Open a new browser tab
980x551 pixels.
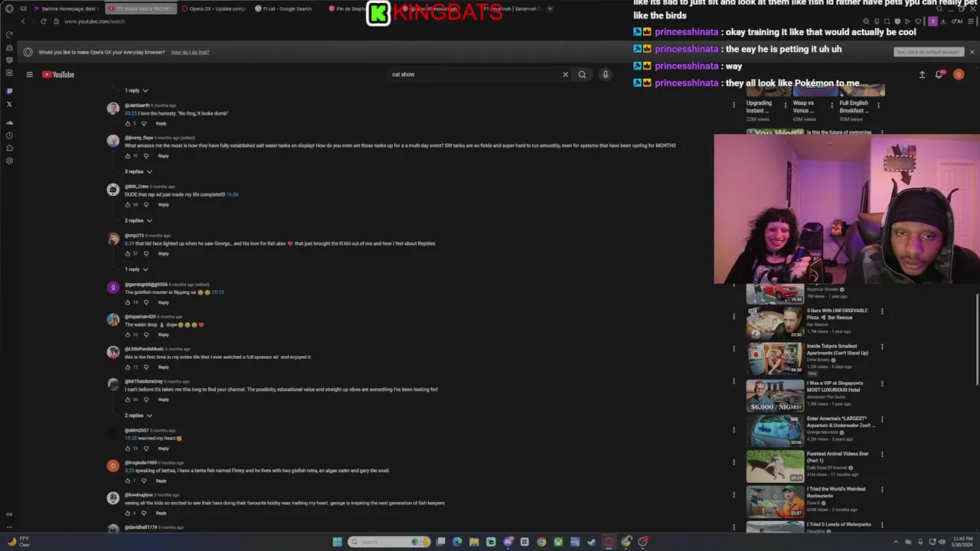[x=550, y=8]
